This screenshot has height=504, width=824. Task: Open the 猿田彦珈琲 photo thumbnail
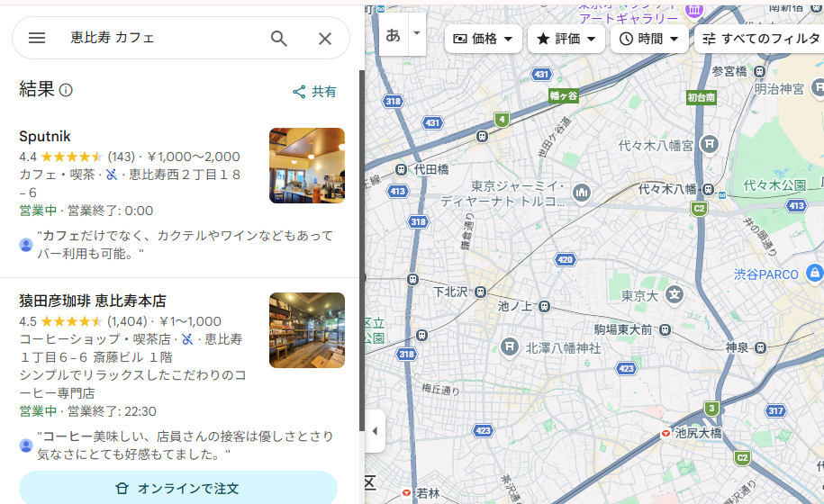(x=307, y=330)
